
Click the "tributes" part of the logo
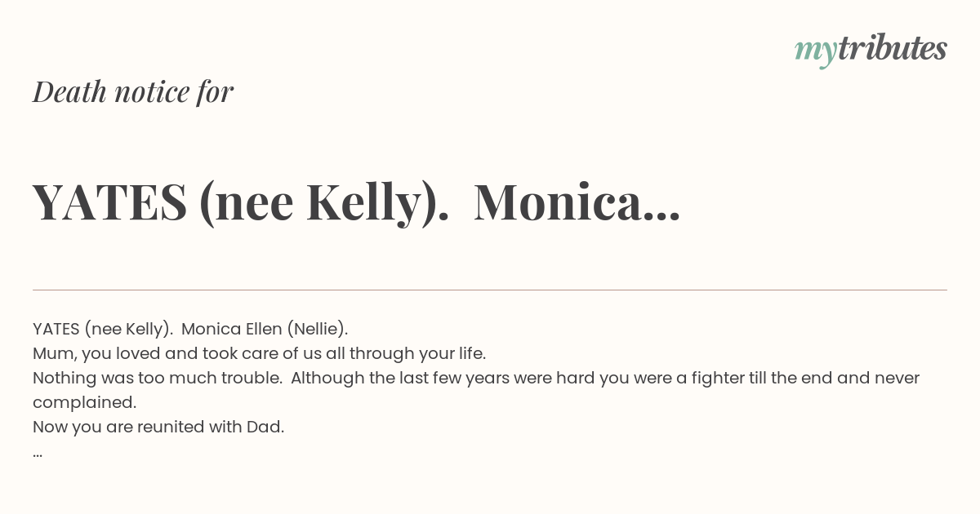(x=892, y=48)
